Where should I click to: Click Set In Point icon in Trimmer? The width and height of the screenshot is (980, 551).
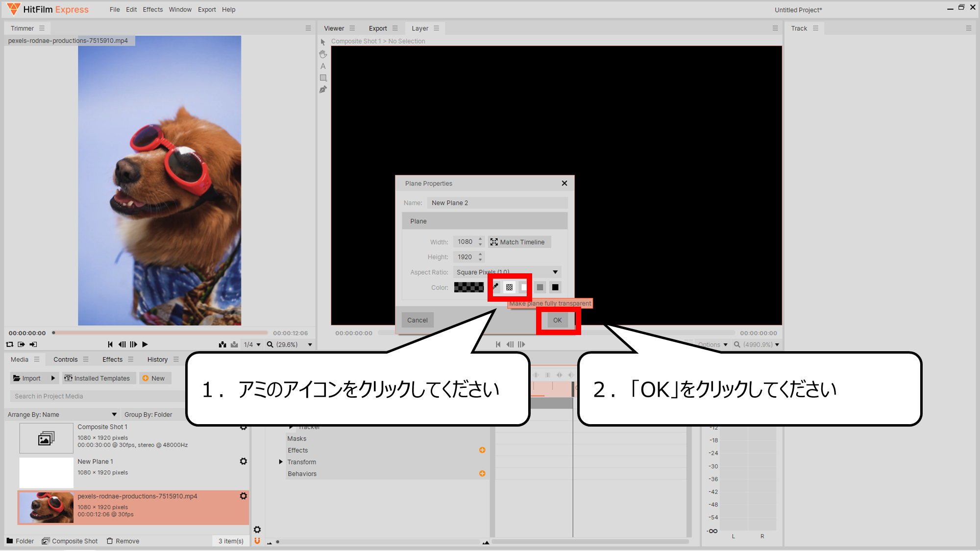(21, 344)
